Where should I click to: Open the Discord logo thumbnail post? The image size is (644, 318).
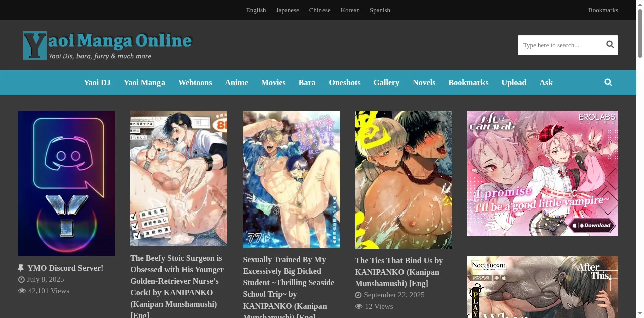[x=66, y=183]
